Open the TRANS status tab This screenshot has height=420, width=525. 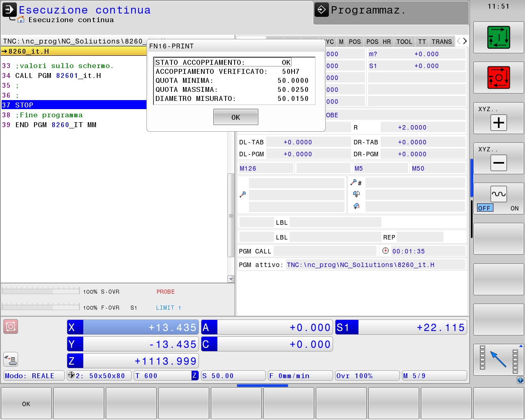pos(442,41)
